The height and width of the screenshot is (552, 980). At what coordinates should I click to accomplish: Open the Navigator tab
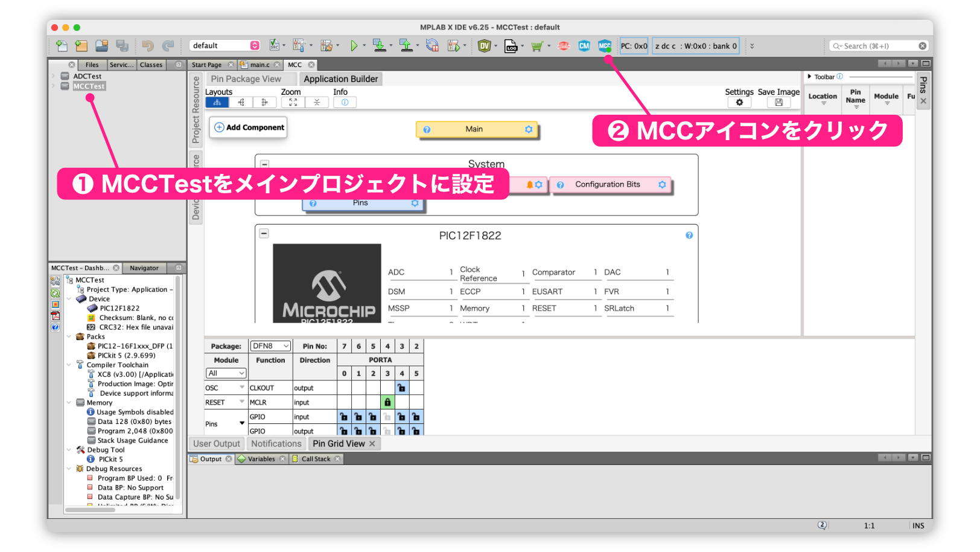(144, 268)
